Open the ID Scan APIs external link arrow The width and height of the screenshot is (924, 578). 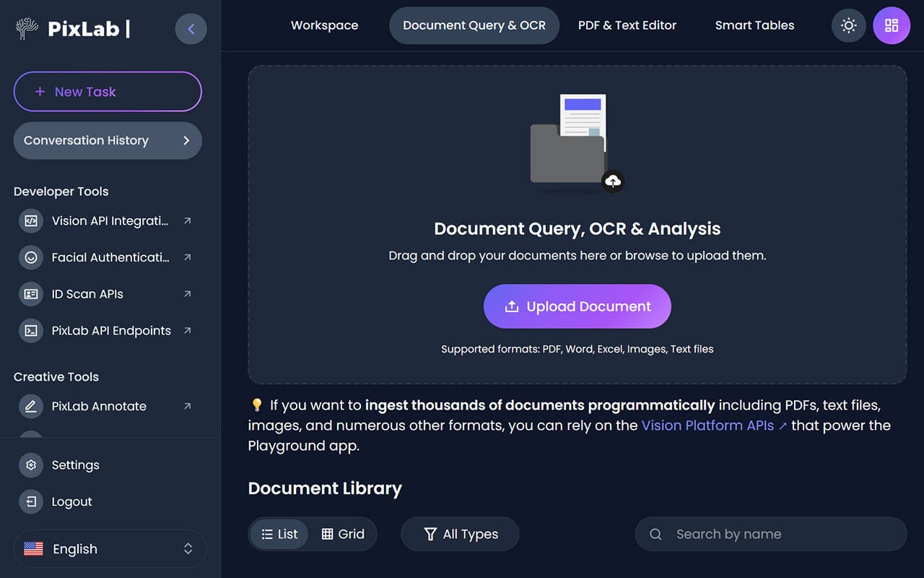pyautogui.click(x=188, y=294)
